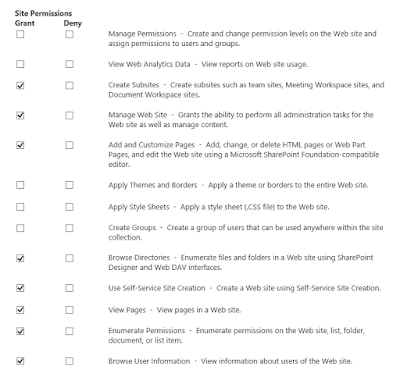
Task: Uncheck Grant for Browse Directories
Action: (x=20, y=258)
